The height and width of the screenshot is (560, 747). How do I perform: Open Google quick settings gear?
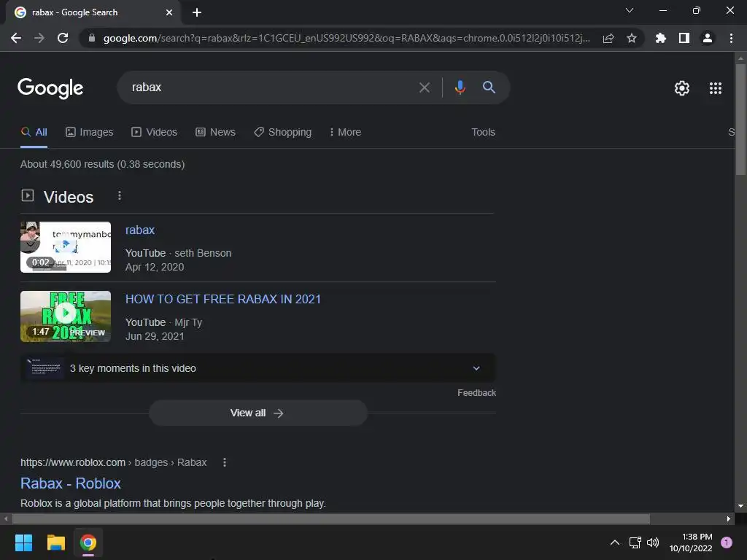tap(682, 88)
